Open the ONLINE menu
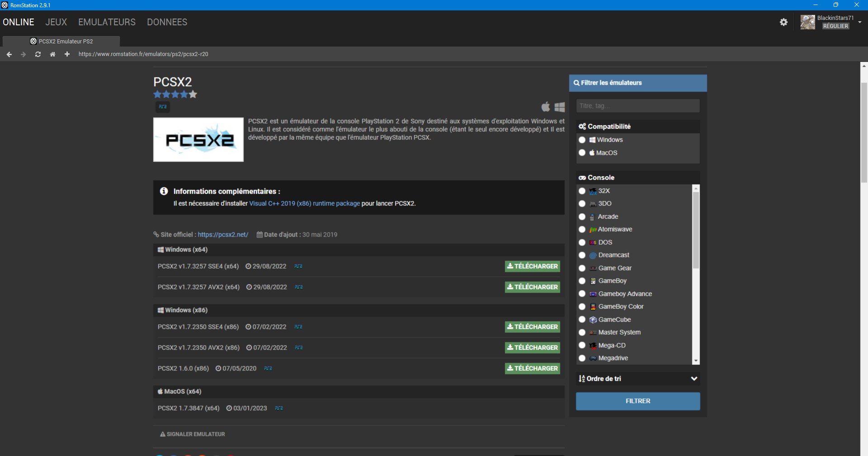Image resolution: width=868 pixels, height=456 pixels. pyautogui.click(x=19, y=22)
